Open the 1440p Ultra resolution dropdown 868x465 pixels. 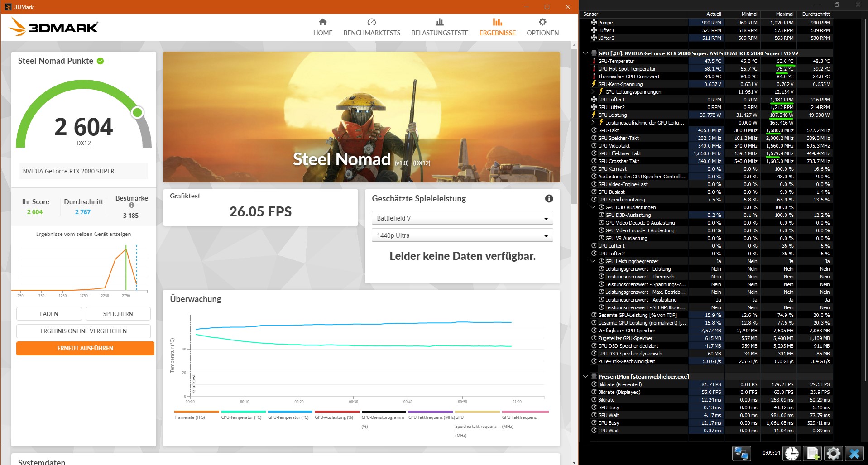coord(462,235)
